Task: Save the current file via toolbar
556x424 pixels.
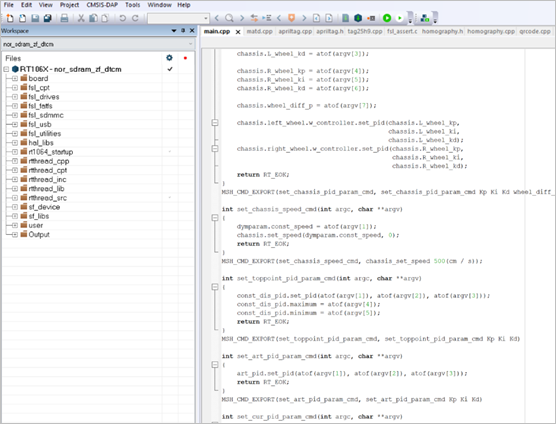Action: click(35, 18)
